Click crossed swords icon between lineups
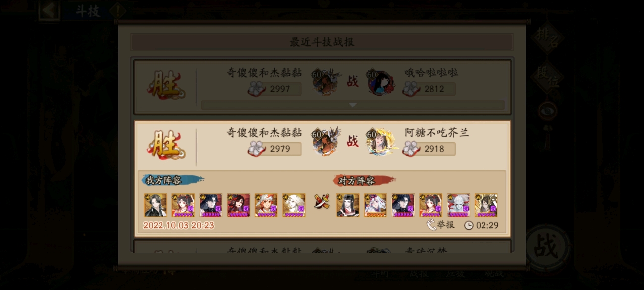Viewport: 644px width, 290px height. coord(322,201)
